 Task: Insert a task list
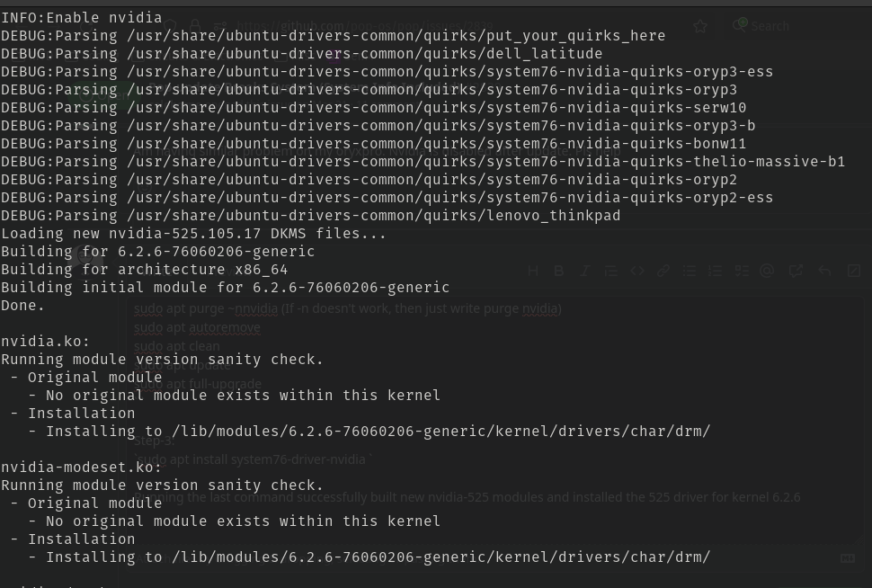point(741,270)
